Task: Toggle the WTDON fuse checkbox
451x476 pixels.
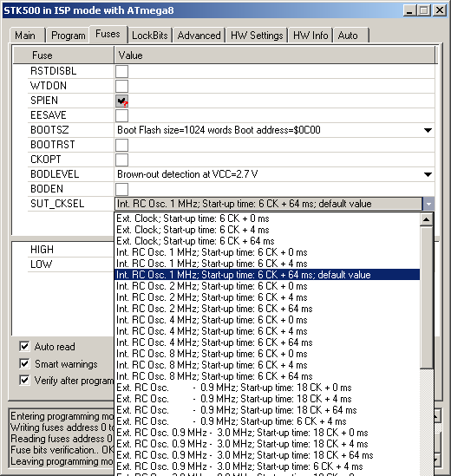Action: [x=121, y=86]
